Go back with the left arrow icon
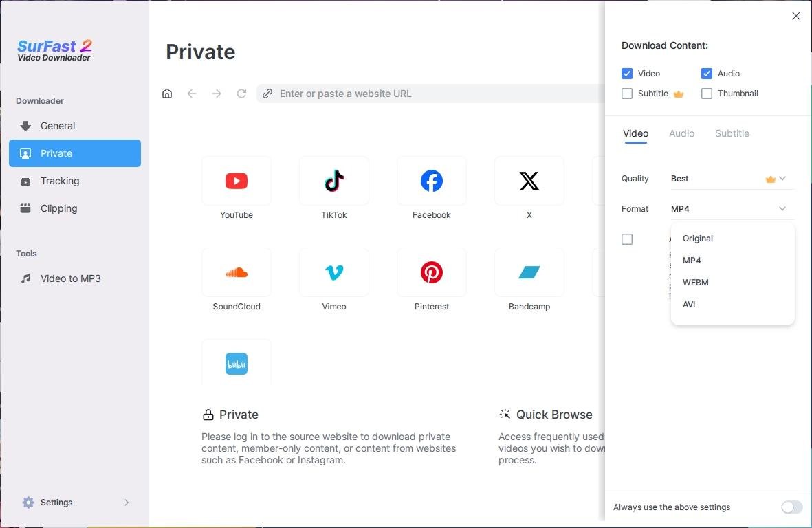Image resolution: width=812 pixels, height=528 pixels. coord(192,93)
